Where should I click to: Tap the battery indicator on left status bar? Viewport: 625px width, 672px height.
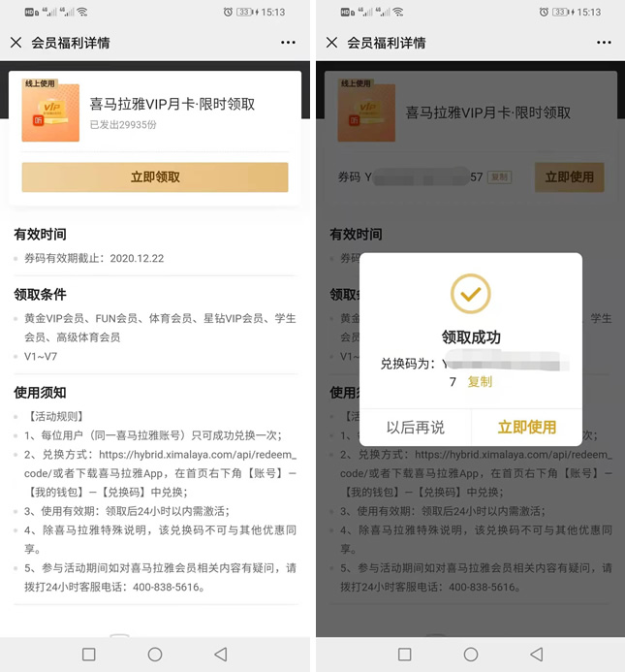tap(247, 12)
